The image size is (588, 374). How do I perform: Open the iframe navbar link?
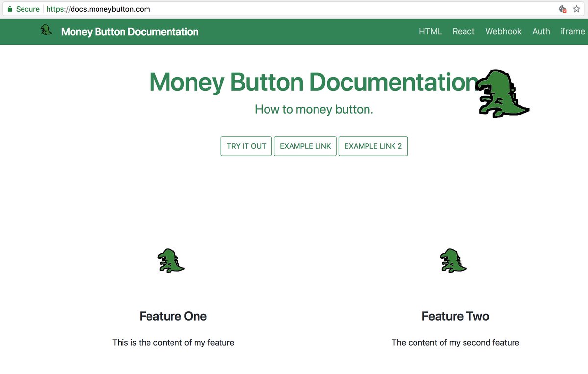click(573, 31)
